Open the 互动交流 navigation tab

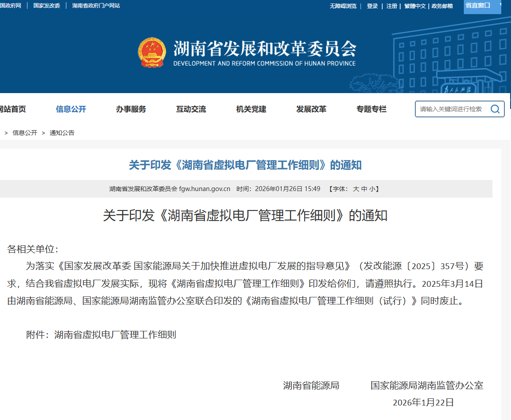191,109
